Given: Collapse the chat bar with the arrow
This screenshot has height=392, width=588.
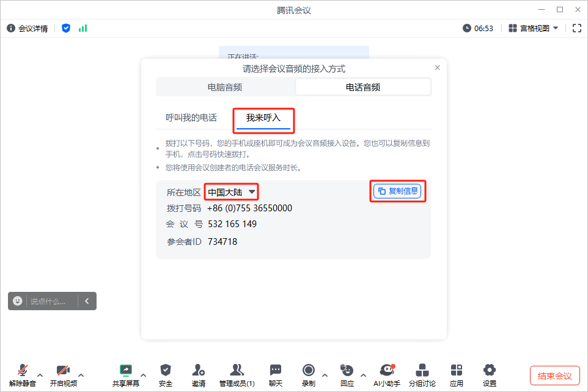Looking at the screenshot, I should (x=87, y=301).
